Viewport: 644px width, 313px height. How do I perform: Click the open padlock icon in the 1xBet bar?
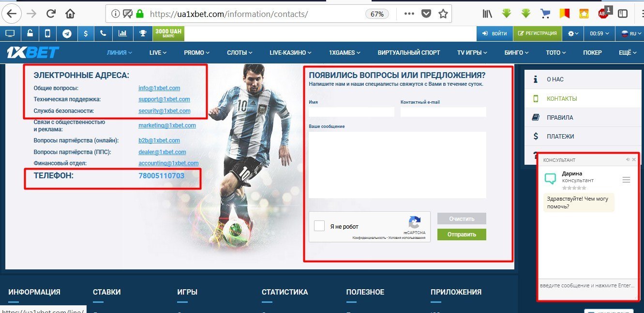(30, 33)
